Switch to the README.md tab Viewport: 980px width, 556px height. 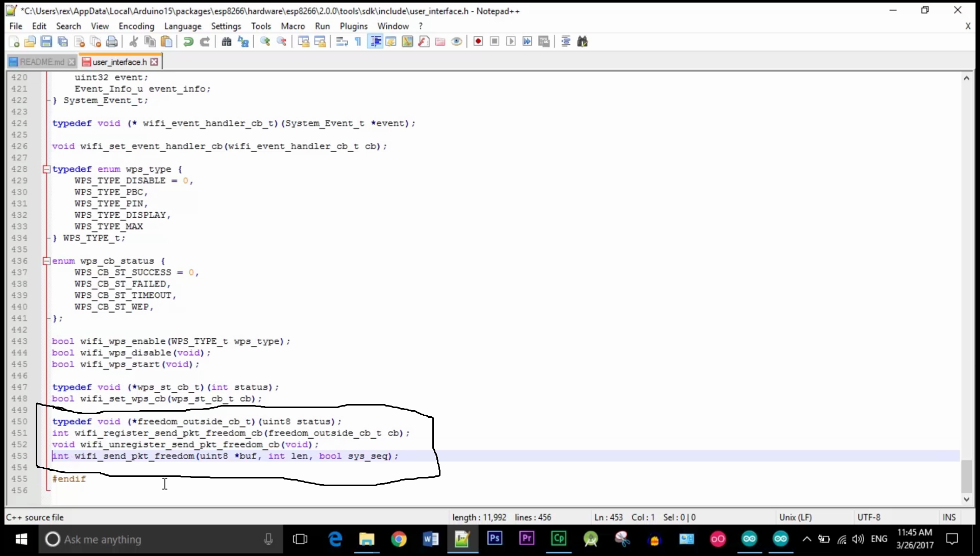[x=41, y=61]
